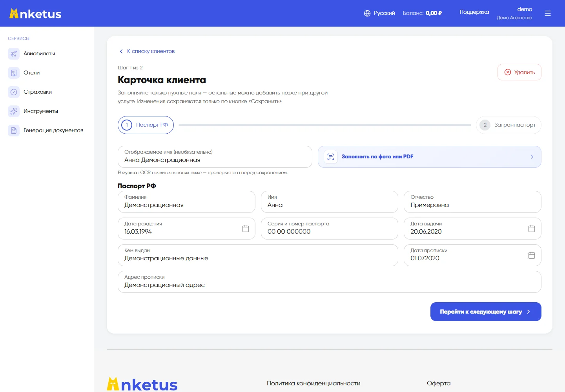Expand the Заполнить по фото chevron

click(x=532, y=157)
